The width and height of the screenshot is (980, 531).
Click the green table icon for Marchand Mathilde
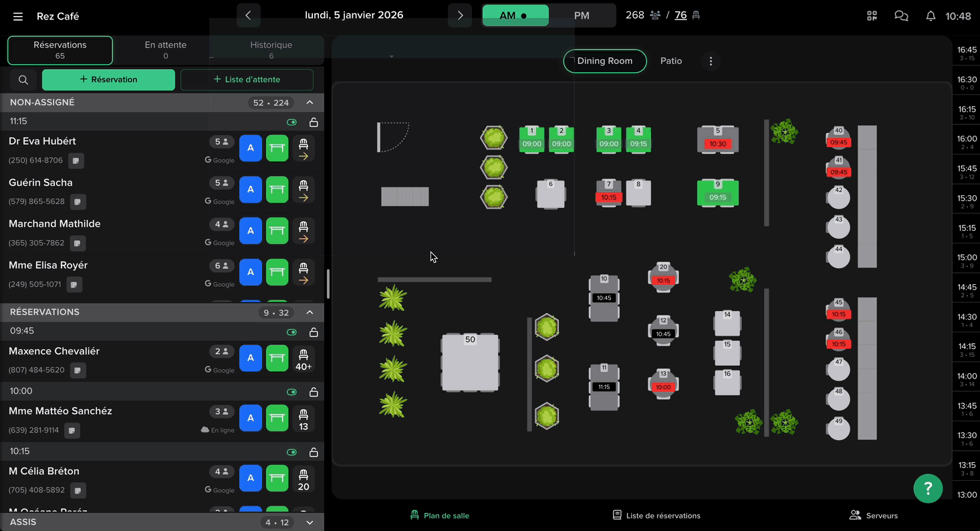click(x=277, y=231)
